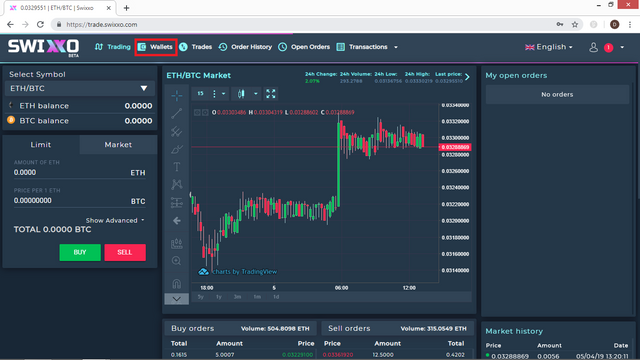
Task: Select the 3m time range
Action: coord(237,297)
